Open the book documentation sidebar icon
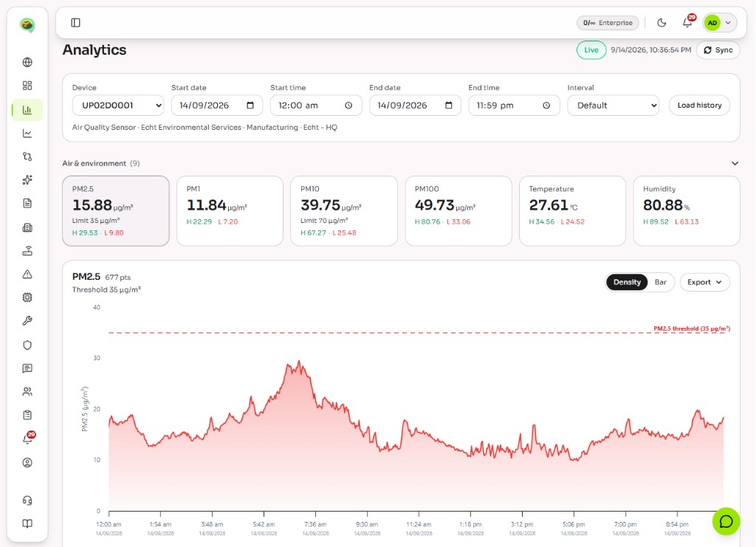The image size is (756, 547). 27,524
